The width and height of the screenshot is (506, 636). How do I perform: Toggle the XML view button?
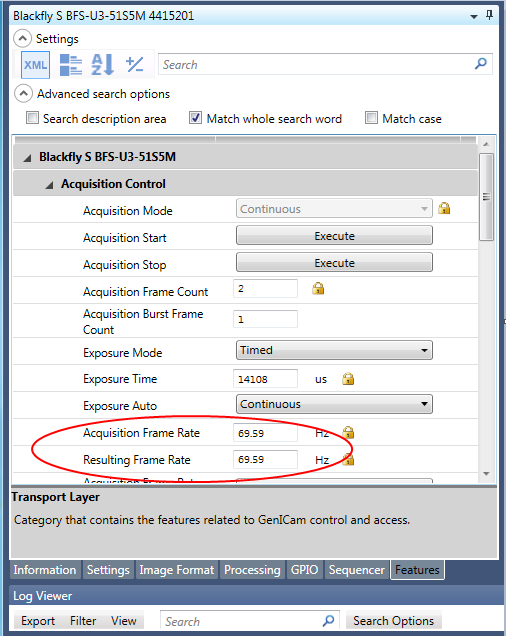(x=35, y=65)
